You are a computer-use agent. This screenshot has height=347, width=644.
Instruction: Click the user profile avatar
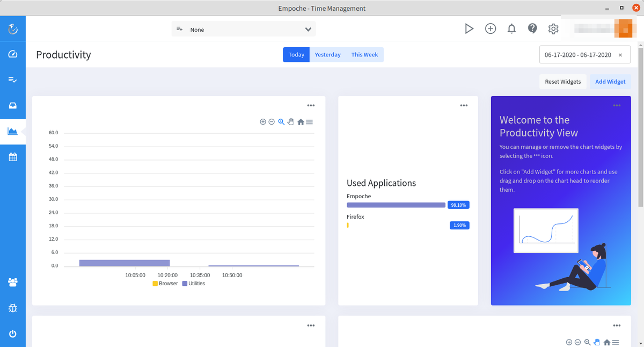(x=624, y=28)
